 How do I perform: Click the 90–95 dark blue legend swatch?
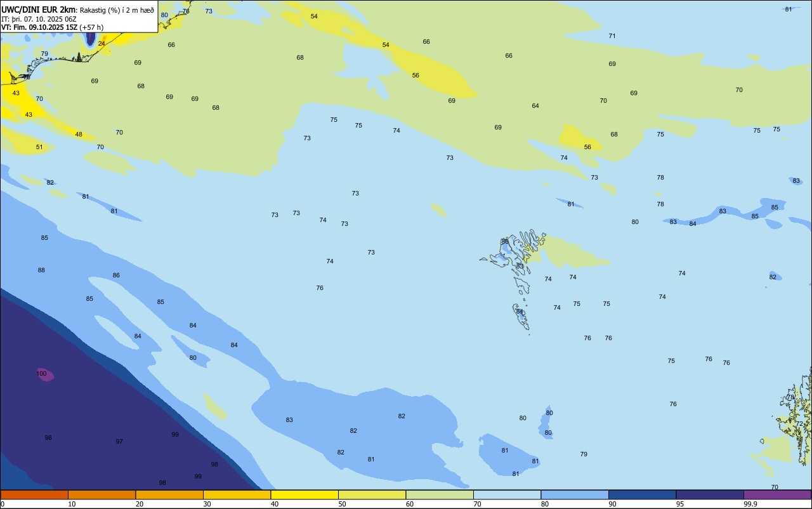(x=642, y=494)
